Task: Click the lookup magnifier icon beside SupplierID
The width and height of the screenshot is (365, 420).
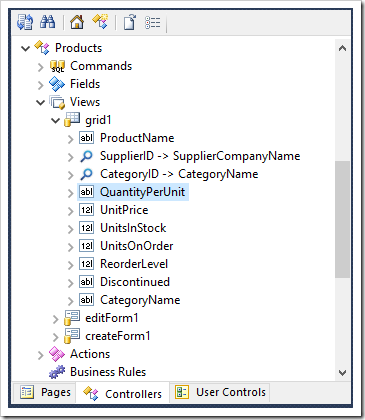Action: [86, 156]
